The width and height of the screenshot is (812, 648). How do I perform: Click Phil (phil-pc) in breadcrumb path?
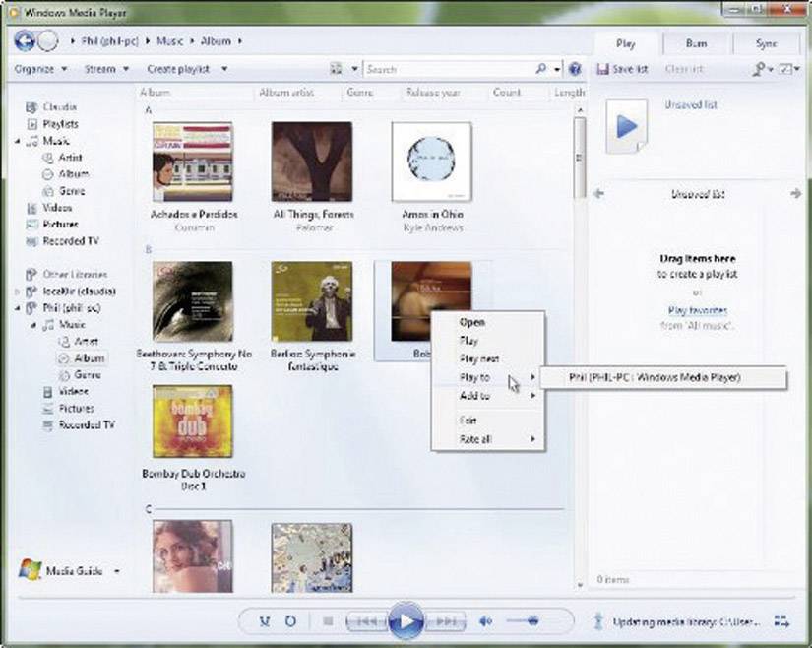(110, 41)
